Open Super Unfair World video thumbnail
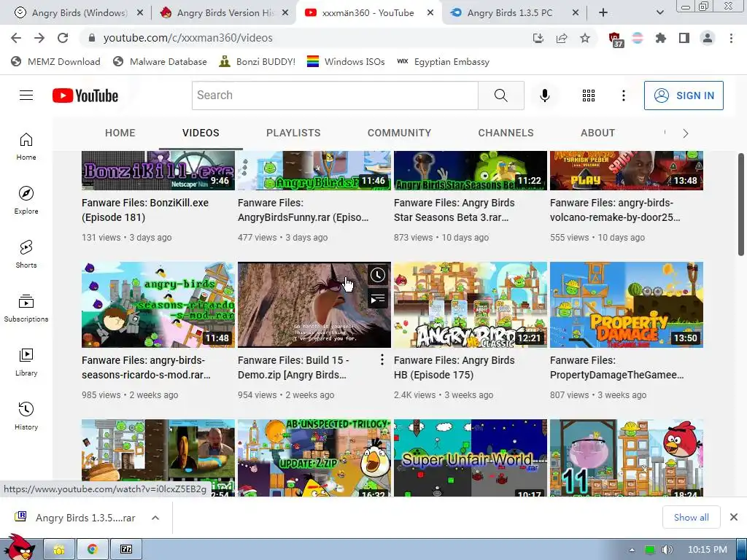This screenshot has width=747, height=560. [471, 458]
